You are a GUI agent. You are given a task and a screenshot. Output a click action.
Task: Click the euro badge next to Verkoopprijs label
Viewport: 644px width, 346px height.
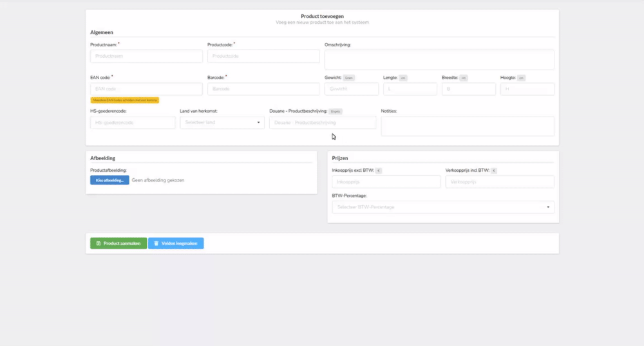[494, 170]
